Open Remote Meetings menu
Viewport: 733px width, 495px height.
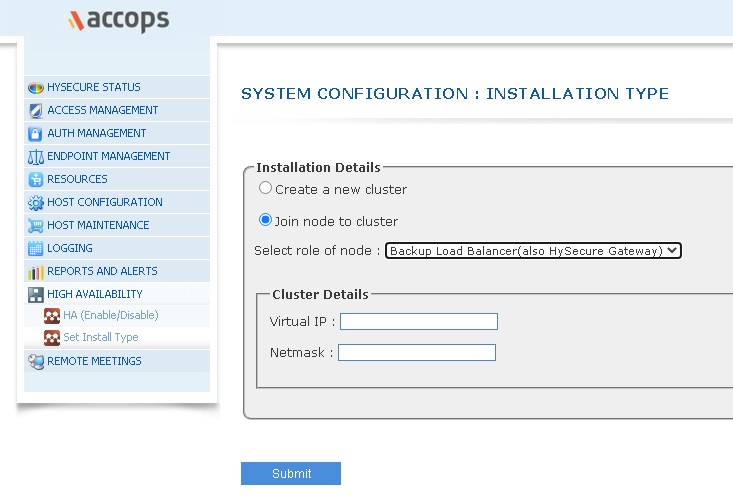pyautogui.click(x=117, y=361)
